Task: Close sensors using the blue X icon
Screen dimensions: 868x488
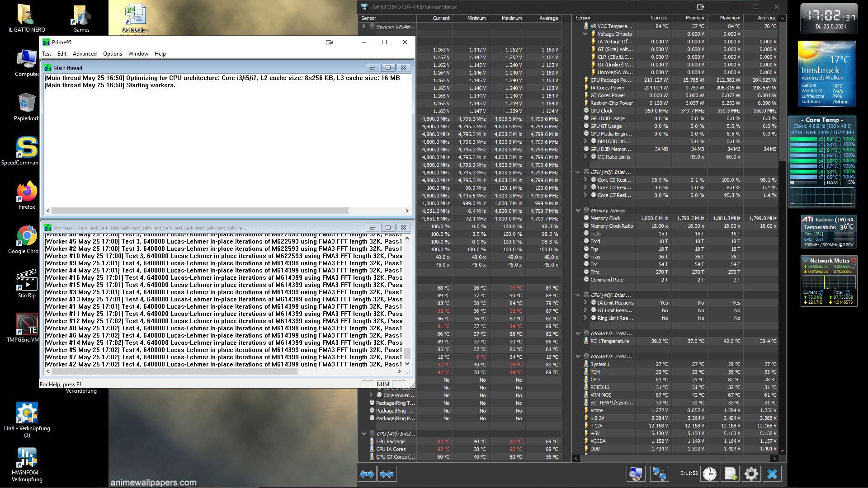Action: [772, 474]
